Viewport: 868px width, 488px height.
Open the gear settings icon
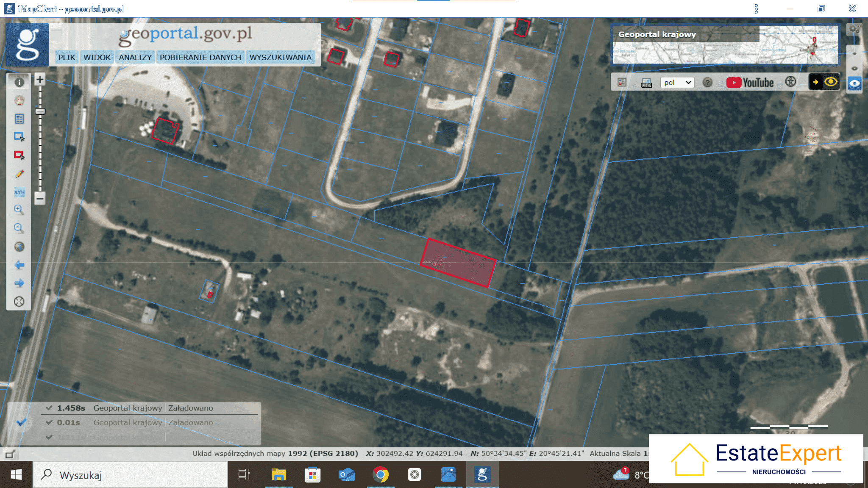coord(854,30)
